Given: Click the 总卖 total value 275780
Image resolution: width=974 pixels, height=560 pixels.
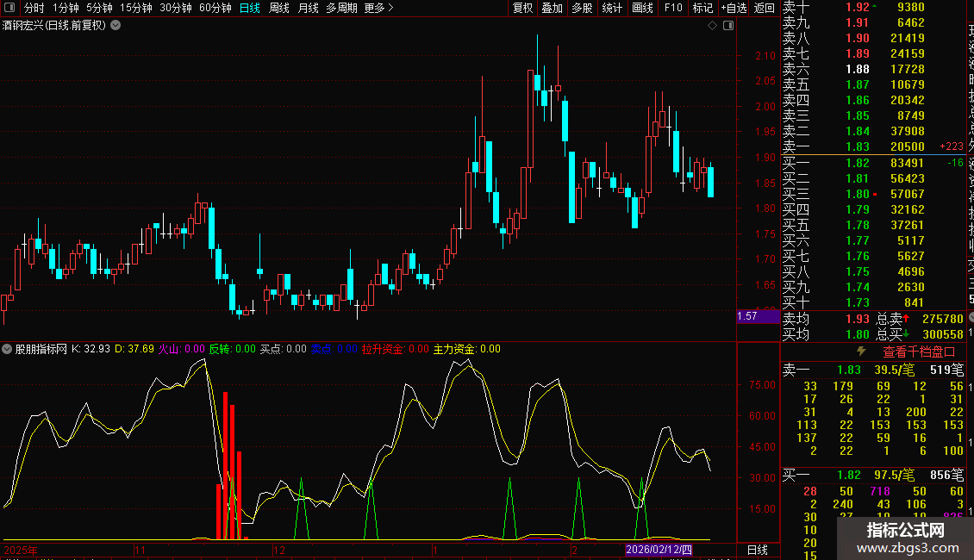Looking at the screenshot, I should (x=942, y=319).
